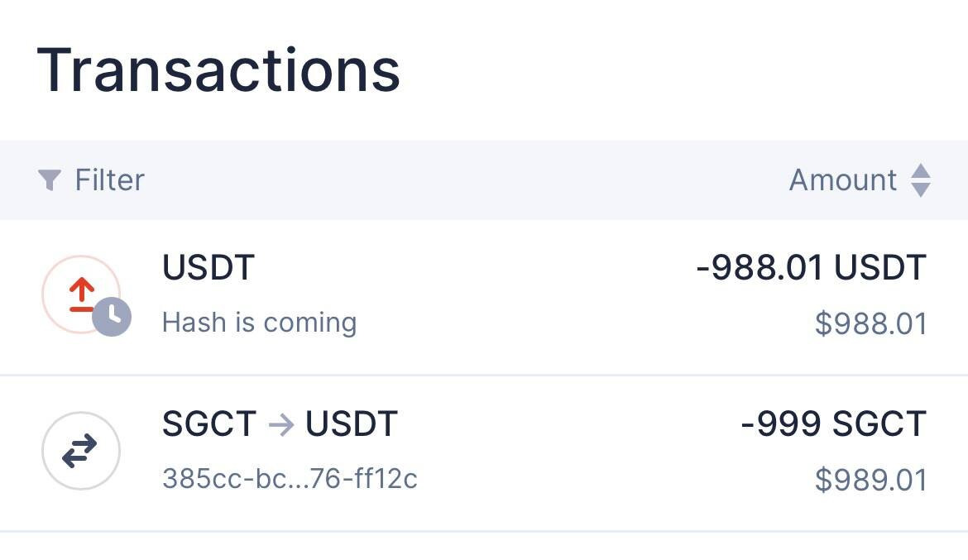Click the pending clock badge icon
This screenshot has height=560, width=968.
tap(112, 316)
